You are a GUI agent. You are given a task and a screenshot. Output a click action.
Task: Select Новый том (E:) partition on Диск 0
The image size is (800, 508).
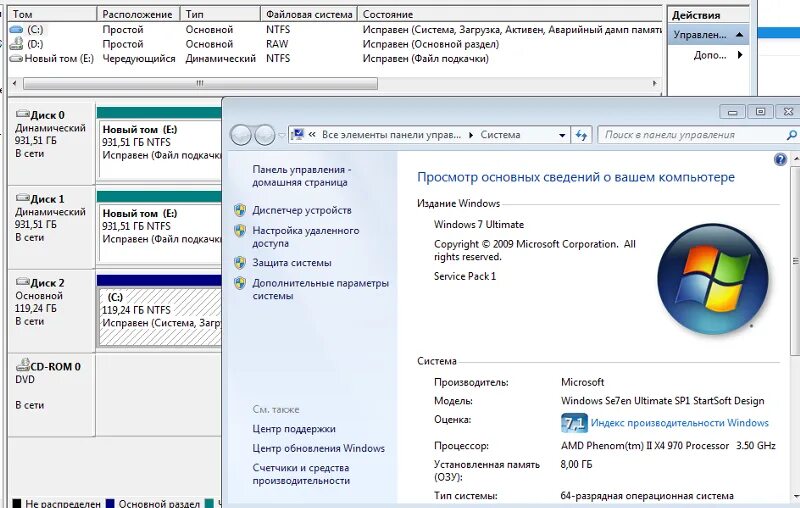[160, 148]
